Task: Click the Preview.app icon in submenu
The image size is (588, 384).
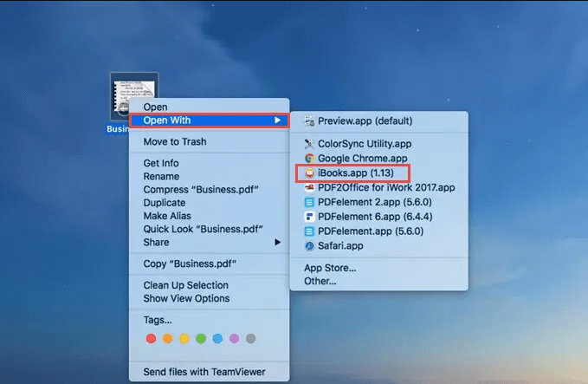Action: click(x=309, y=121)
